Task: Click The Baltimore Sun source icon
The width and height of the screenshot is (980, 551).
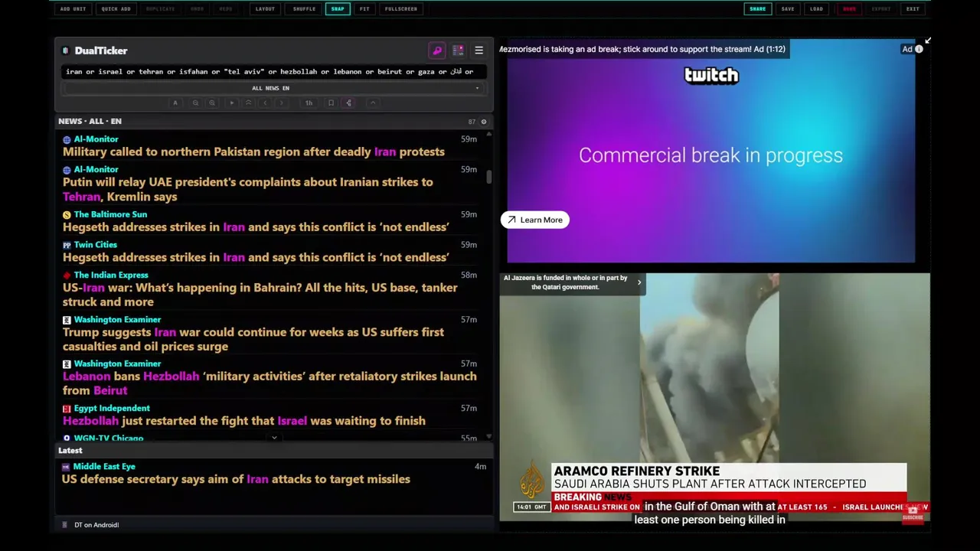Action: click(67, 215)
